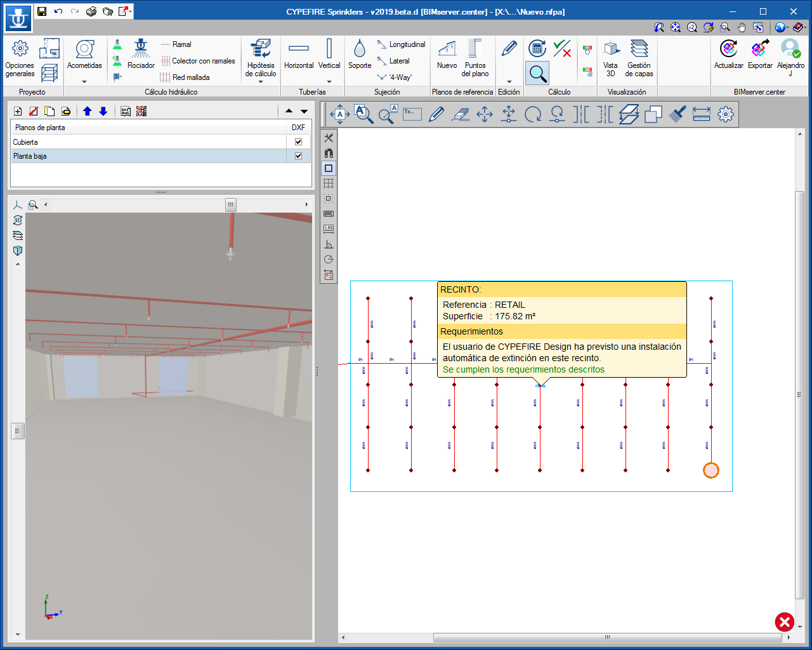Toggle 1.00 dimension entry in side toolbar
Viewport: 812px width, 650px height.
pyautogui.click(x=329, y=229)
